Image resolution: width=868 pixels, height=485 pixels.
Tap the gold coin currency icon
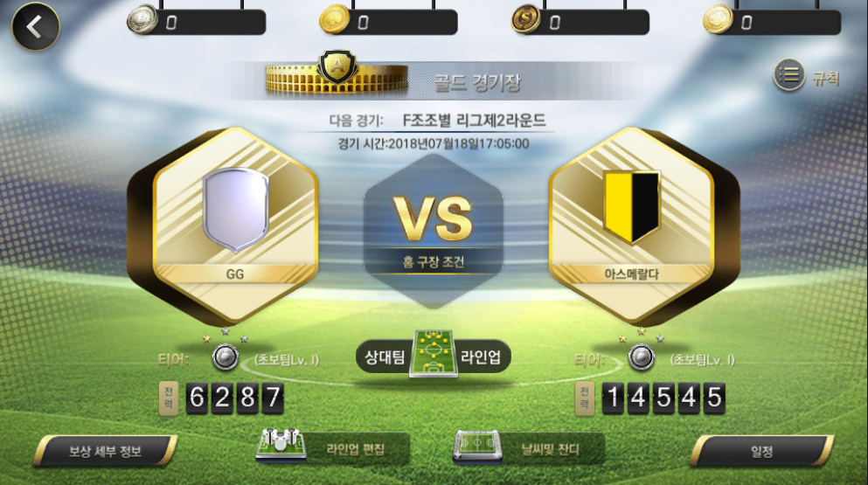tap(334, 20)
